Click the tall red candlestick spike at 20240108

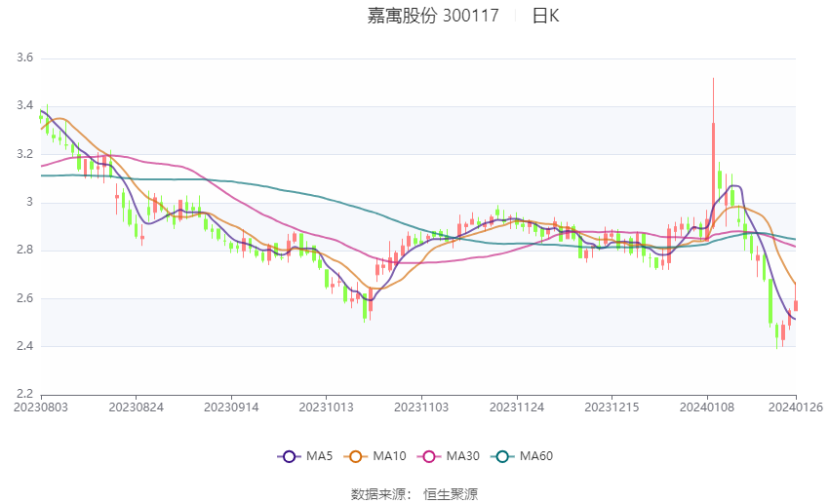click(713, 153)
